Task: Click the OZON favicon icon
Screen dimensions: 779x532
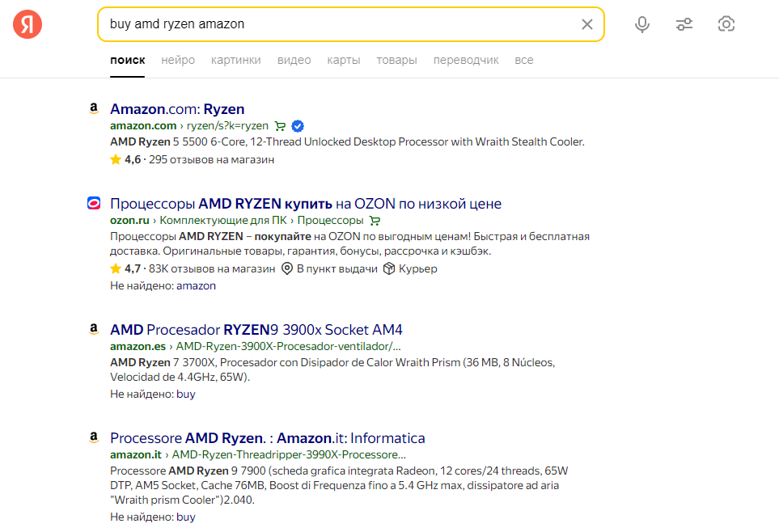Action: click(x=94, y=203)
